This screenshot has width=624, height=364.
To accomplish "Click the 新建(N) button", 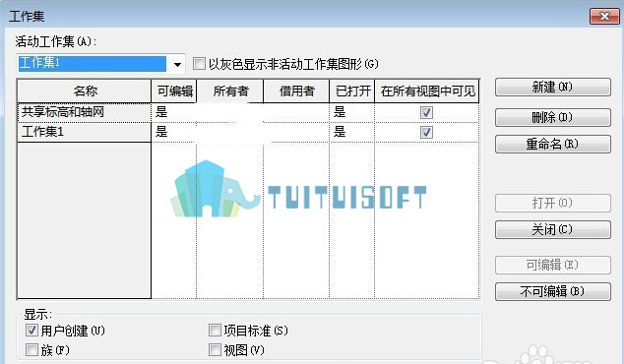I will coord(553,88).
